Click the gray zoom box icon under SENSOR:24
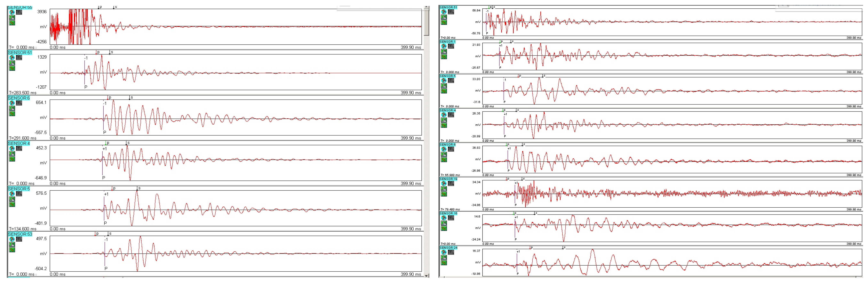This screenshot has width=868, height=283. 451,252
